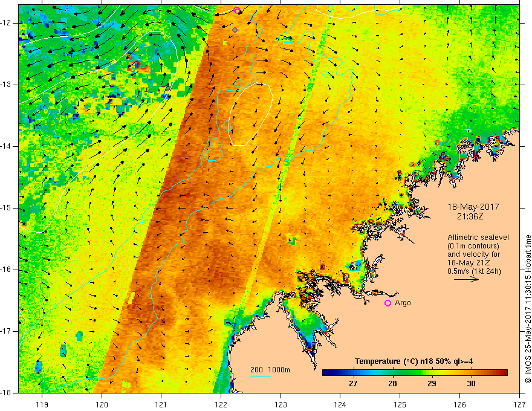Click the longitude axis label '125'
Viewport: 532px width, 411px height.
pyautogui.click(x=400, y=404)
